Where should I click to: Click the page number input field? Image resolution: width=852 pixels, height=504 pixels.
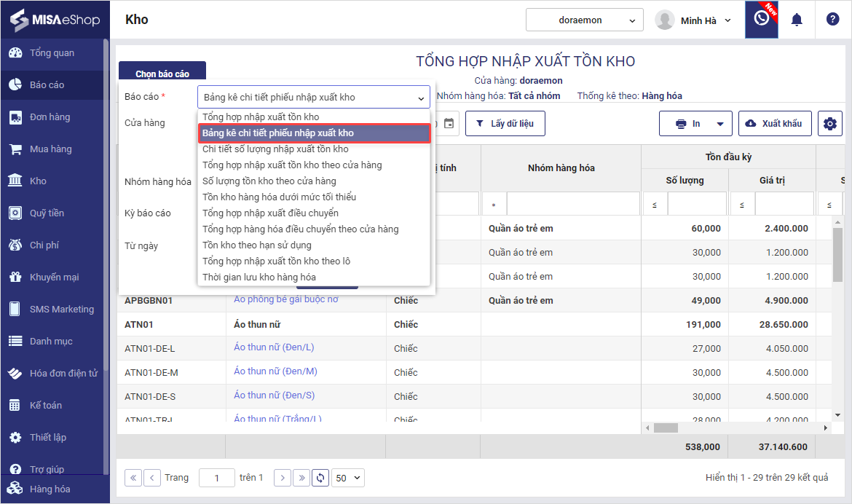216,478
